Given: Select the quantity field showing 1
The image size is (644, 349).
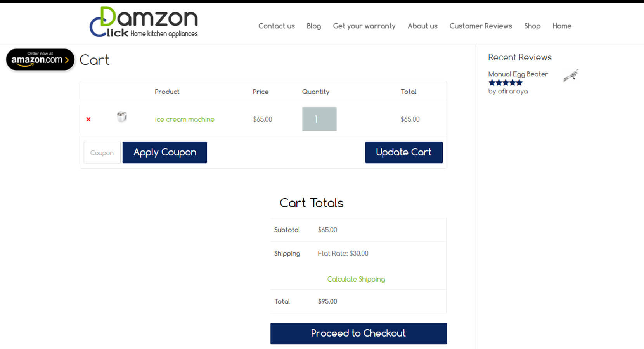Looking at the screenshot, I should tap(319, 119).
